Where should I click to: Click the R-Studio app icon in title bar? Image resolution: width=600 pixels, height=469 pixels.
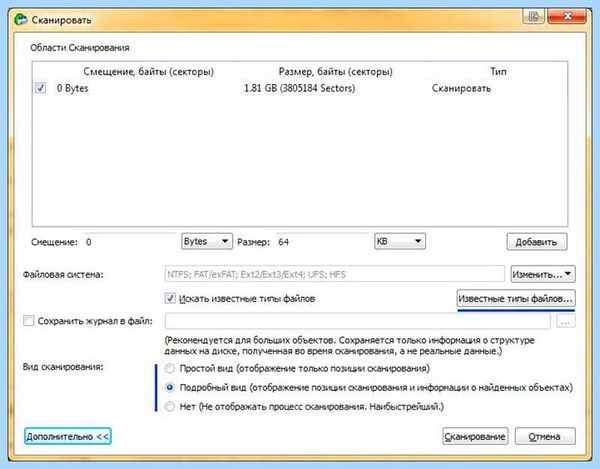21,19
